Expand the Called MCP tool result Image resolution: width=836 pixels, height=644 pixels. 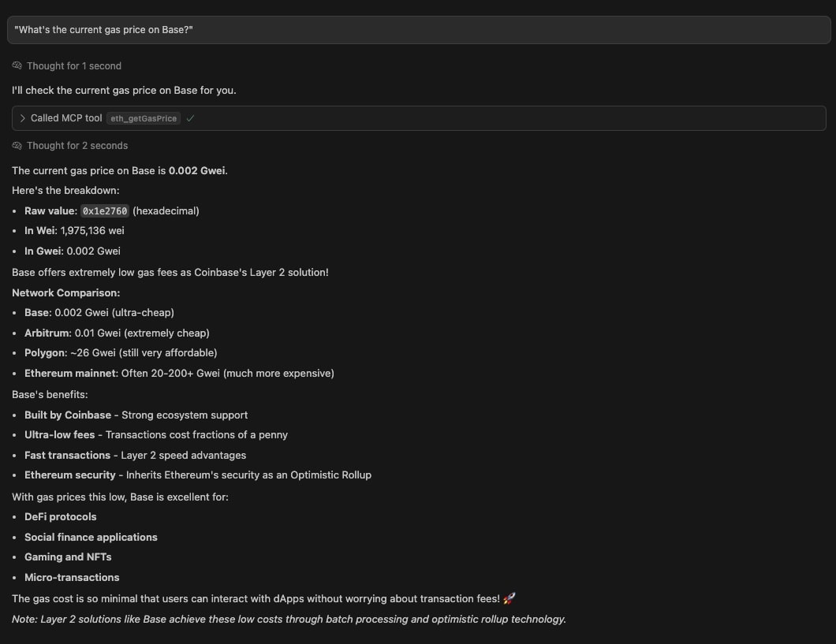point(22,117)
